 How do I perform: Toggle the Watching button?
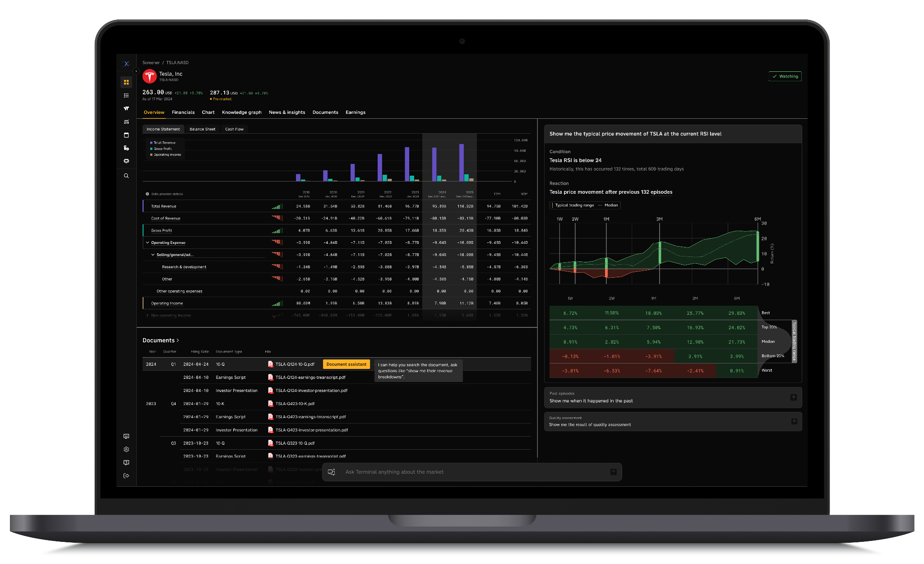785,76
